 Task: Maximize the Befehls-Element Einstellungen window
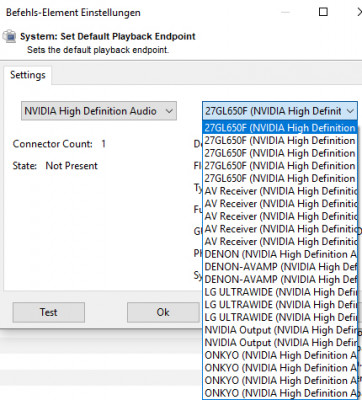coord(323,12)
